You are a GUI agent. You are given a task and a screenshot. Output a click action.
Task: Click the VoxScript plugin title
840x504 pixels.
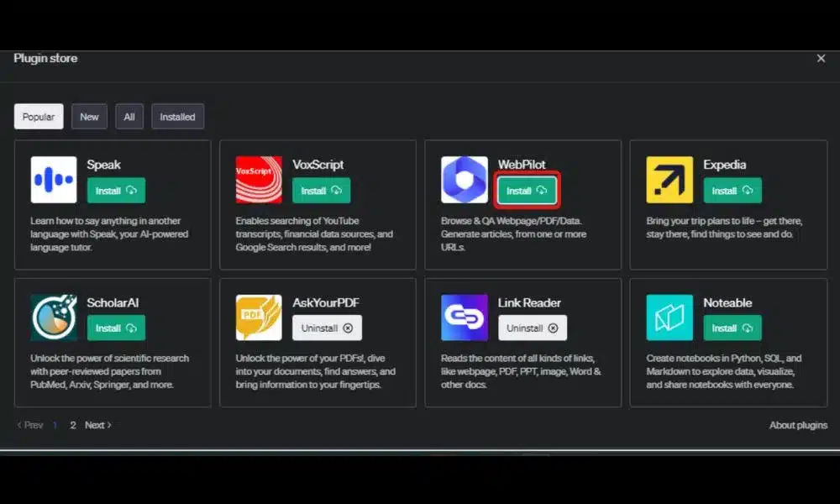[x=318, y=165]
